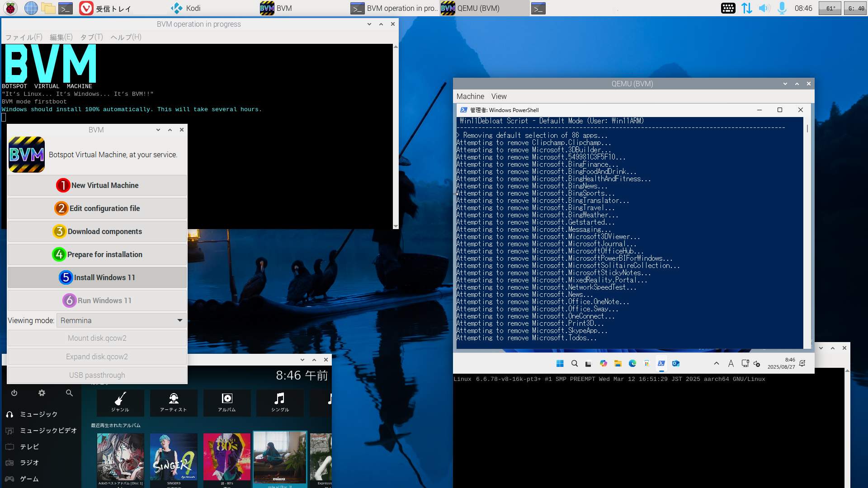Open シングル music note tile in Kodi
This screenshot has width=868, height=488.
(x=280, y=403)
